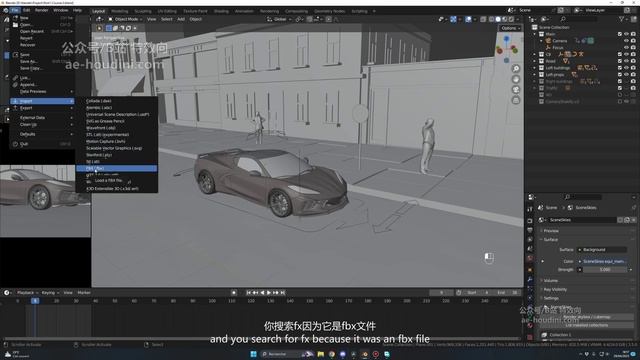
Task: Disable render for Focus via camera icon
Action: tap(633, 47)
